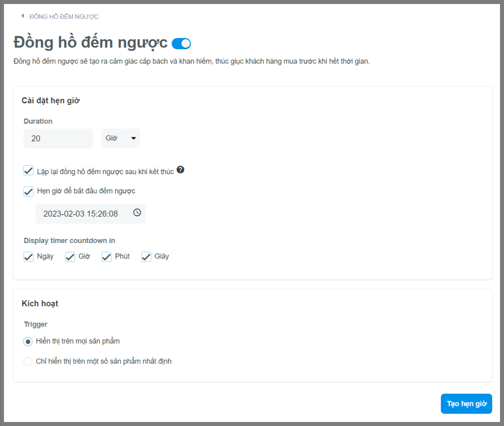Click the Lặp lại đồng hồ label text
The height and width of the screenshot is (426, 504).
105,172
